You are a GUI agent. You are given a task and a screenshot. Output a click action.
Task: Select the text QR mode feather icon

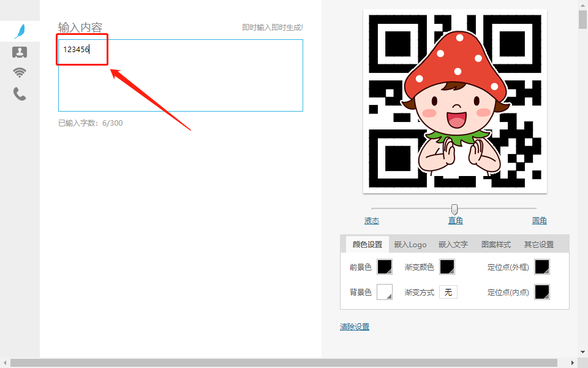[x=20, y=31]
